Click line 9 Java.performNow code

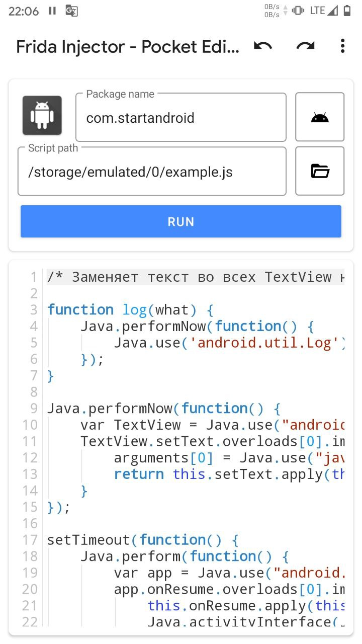(164, 408)
